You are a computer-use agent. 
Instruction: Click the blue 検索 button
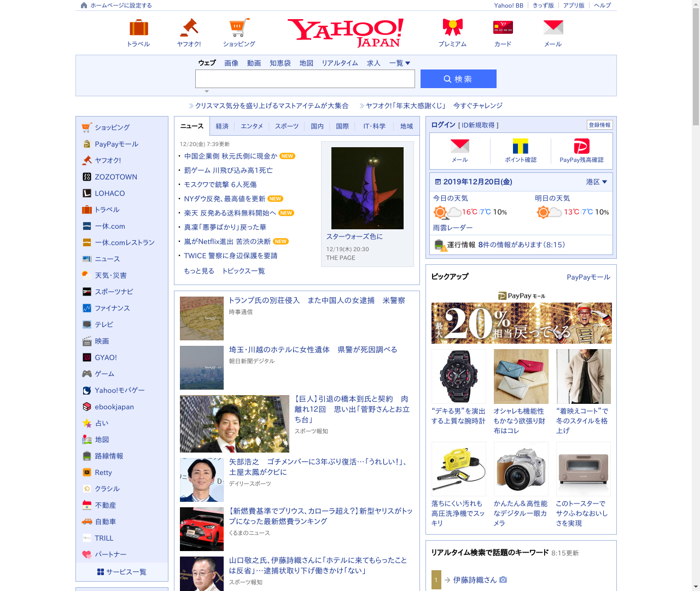point(458,79)
